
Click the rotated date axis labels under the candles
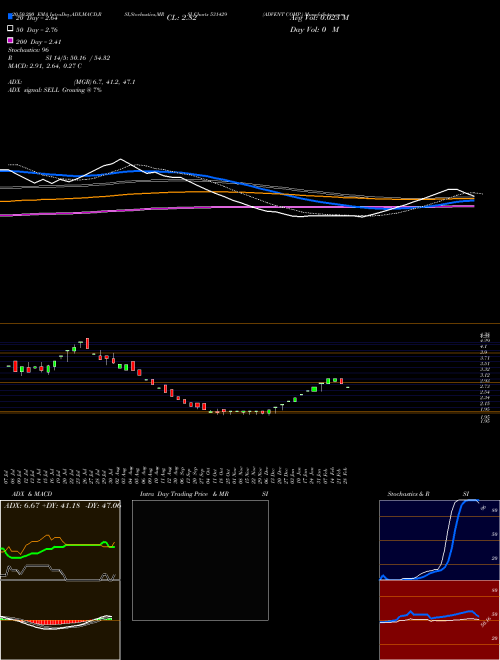(178, 476)
